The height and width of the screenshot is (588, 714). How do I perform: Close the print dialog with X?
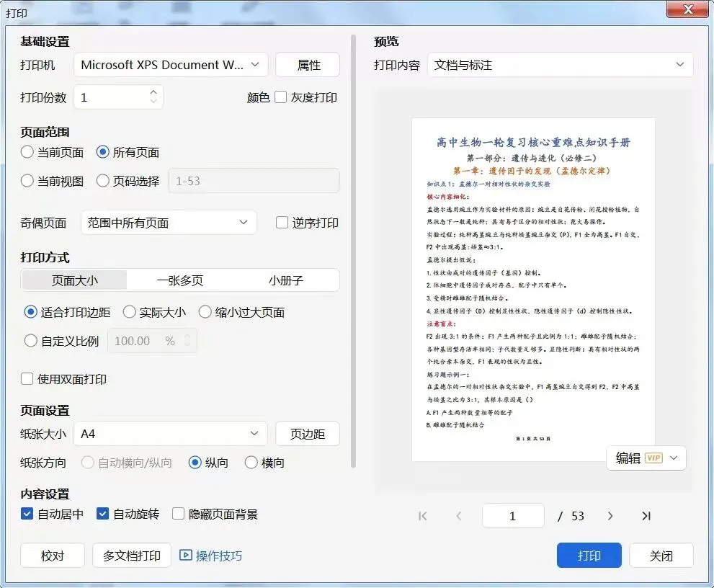(688, 9)
